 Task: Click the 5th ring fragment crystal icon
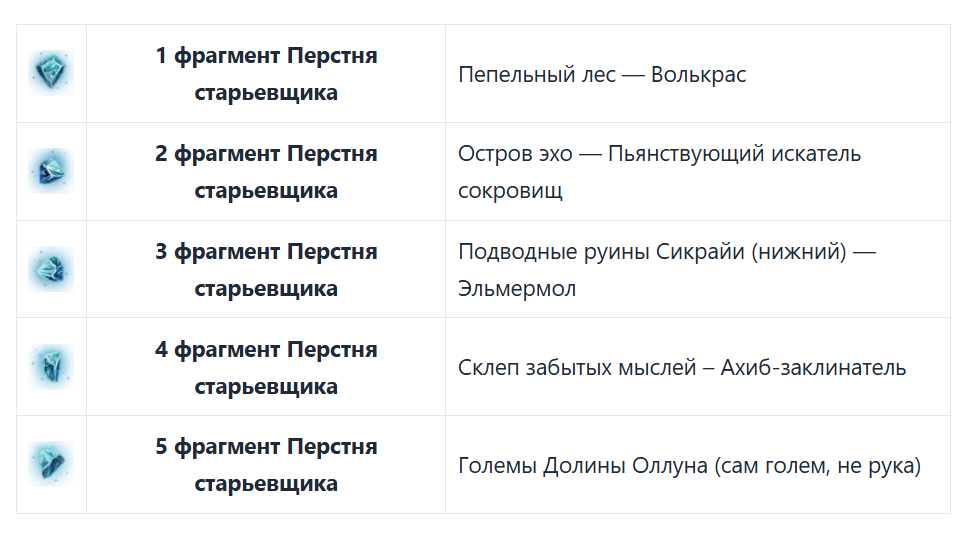coord(50,464)
